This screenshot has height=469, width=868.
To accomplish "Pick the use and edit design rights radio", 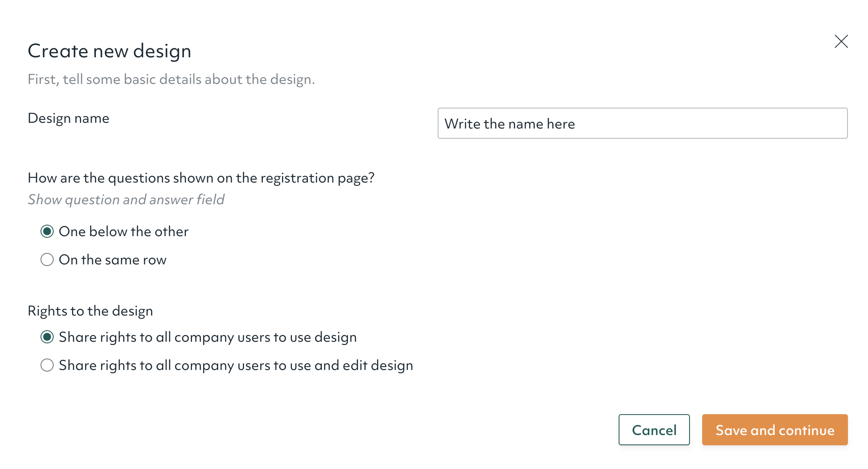I will (x=47, y=365).
